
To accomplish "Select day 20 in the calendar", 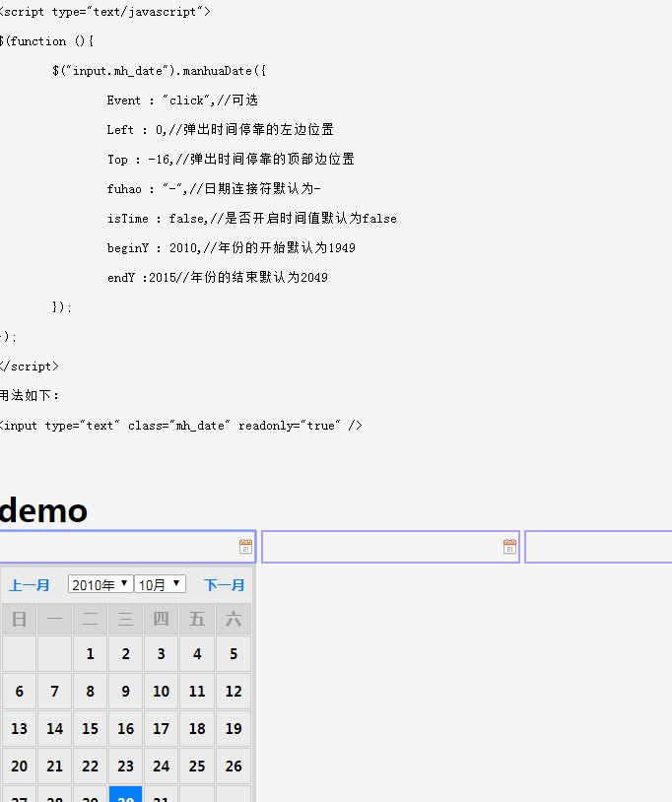I will coord(19,766).
